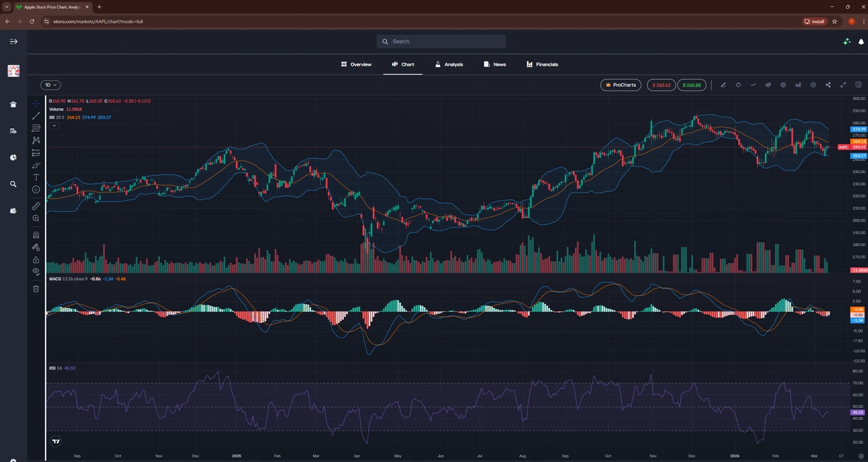The image size is (868, 462).
Task: Select the brush drawing tool
Action: tap(36, 165)
